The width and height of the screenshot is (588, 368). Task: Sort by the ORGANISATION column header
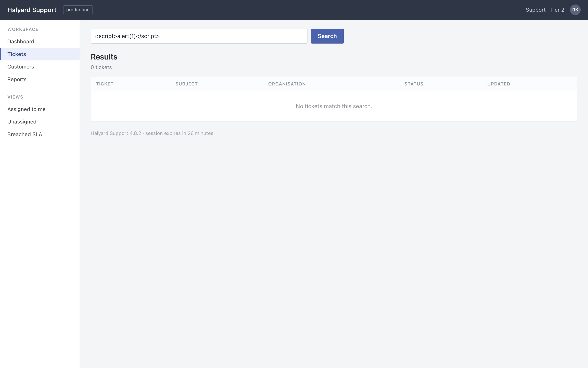pos(287,84)
